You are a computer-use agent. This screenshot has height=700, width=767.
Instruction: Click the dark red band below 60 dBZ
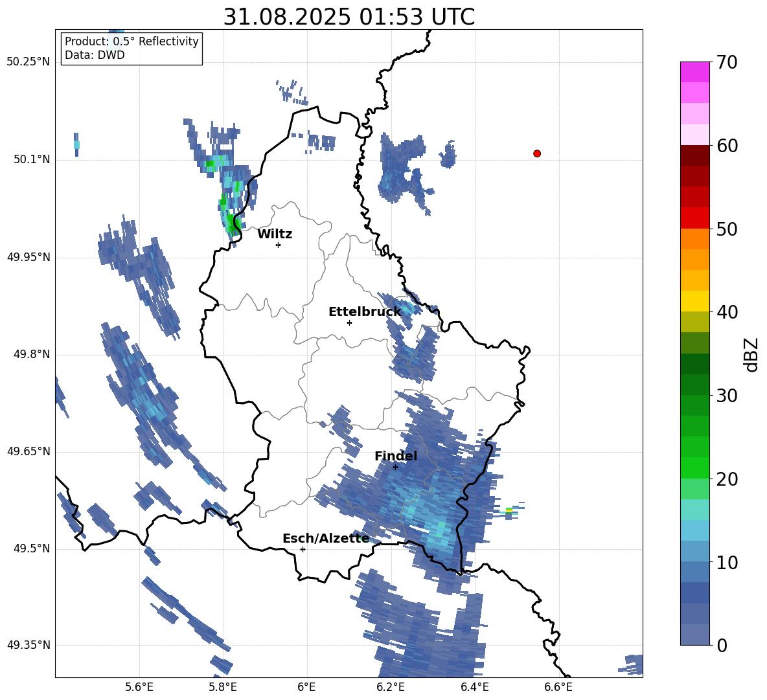[x=694, y=155]
